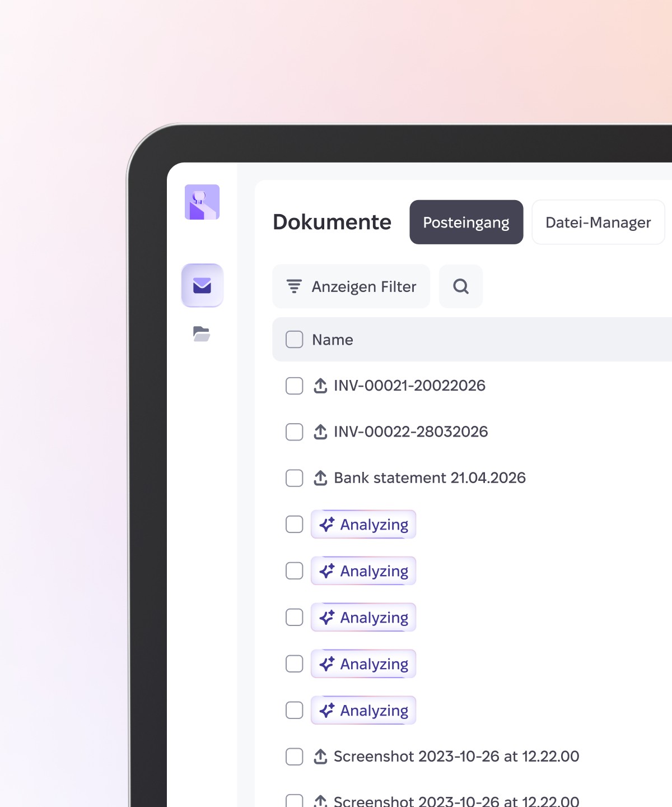Check the box for first Screenshot 2023-10-26 row
The image size is (672, 807).
(295, 757)
